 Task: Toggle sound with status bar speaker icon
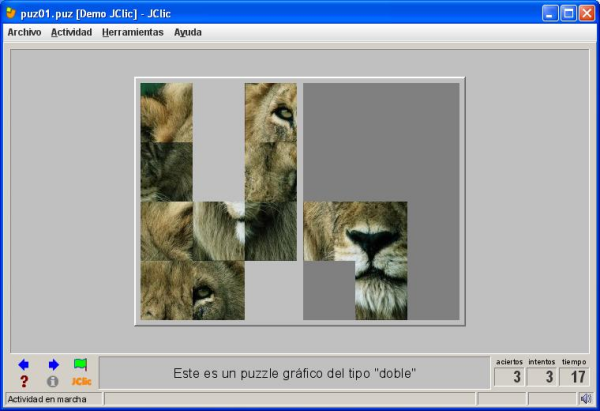coord(585,399)
